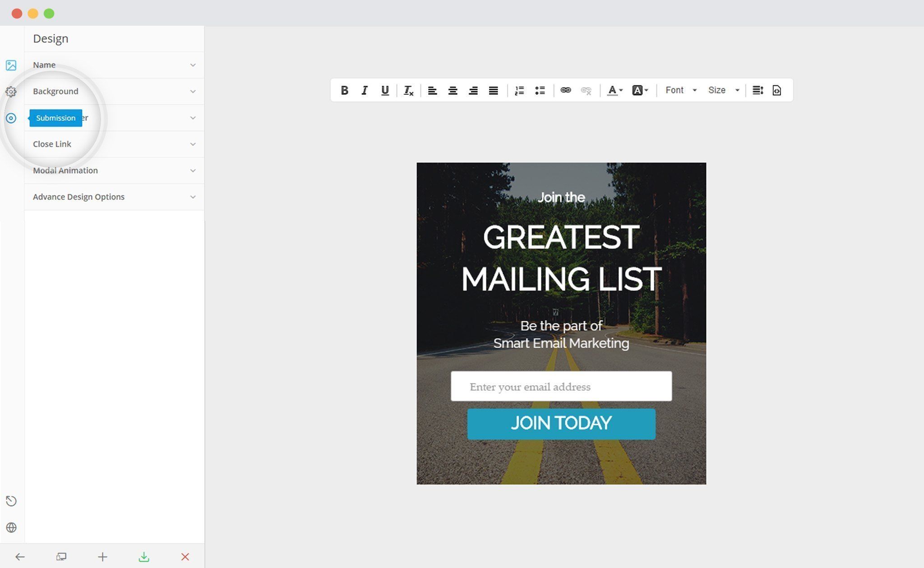The image size is (924, 568).
Task: Toggle bold formatting in the text toolbar
Action: (x=344, y=90)
